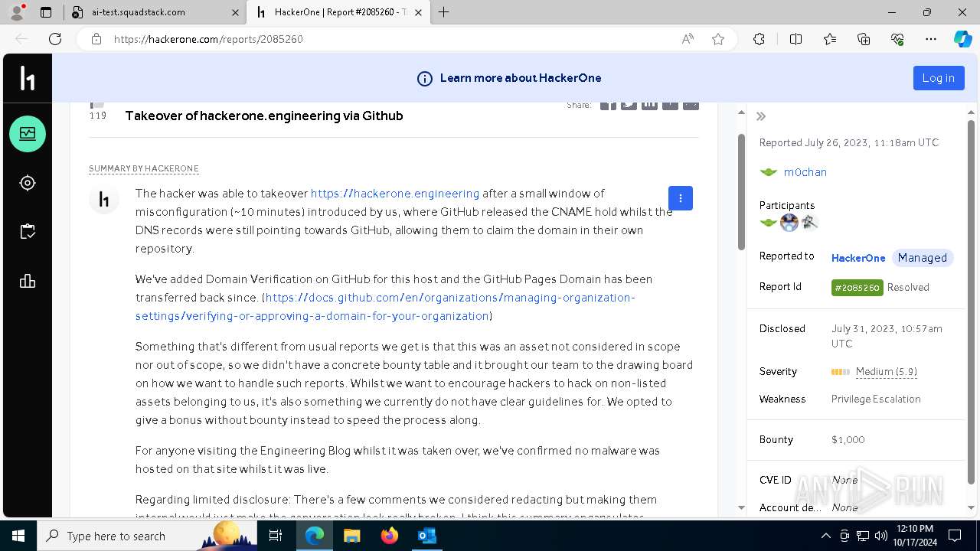
Task: Launch Firefox from the taskbar
Action: pyautogui.click(x=389, y=536)
